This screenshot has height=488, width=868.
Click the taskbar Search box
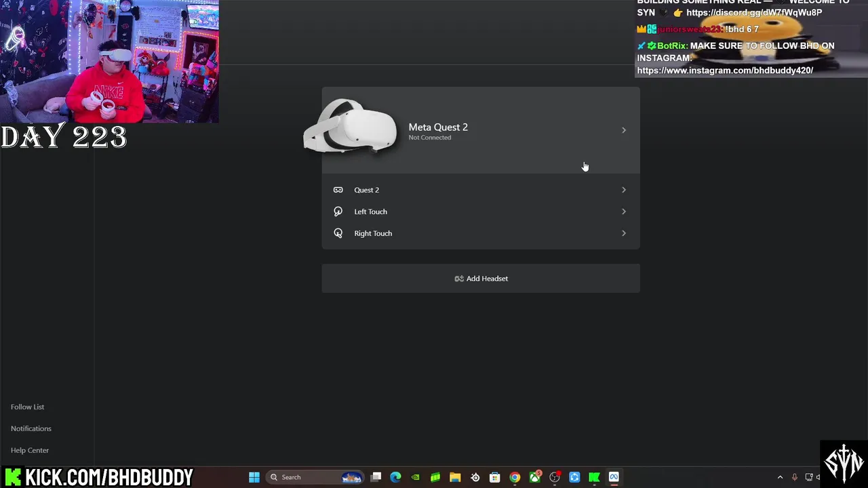[316, 477]
